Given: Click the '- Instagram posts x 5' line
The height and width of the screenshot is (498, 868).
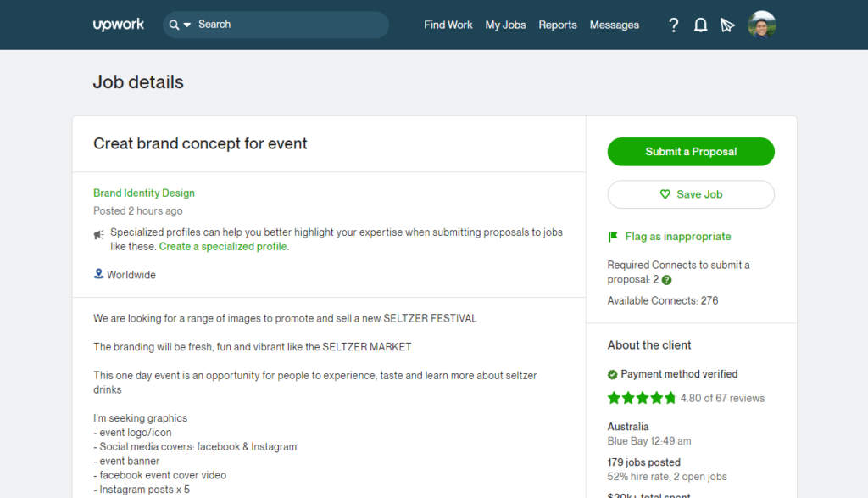Looking at the screenshot, I should (x=142, y=490).
